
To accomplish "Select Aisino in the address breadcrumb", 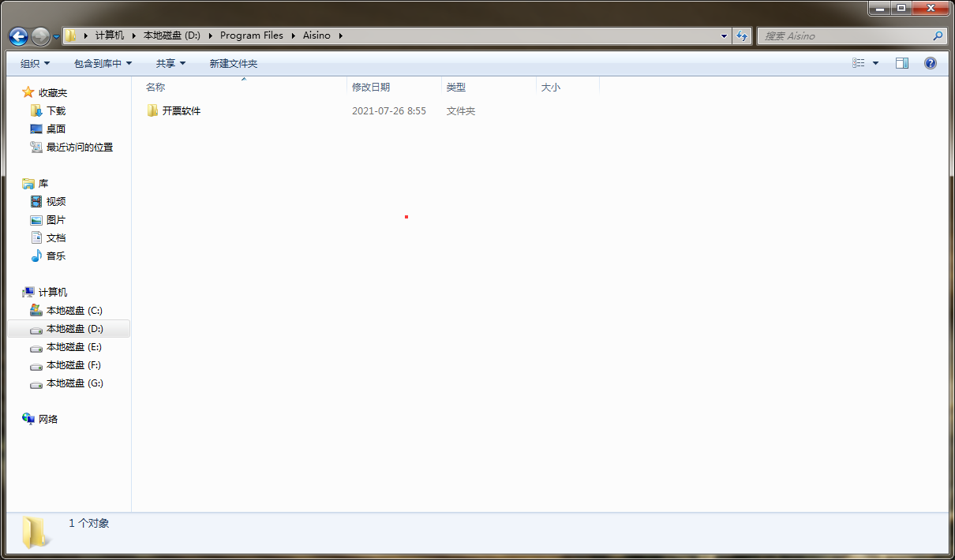I will pyautogui.click(x=316, y=35).
